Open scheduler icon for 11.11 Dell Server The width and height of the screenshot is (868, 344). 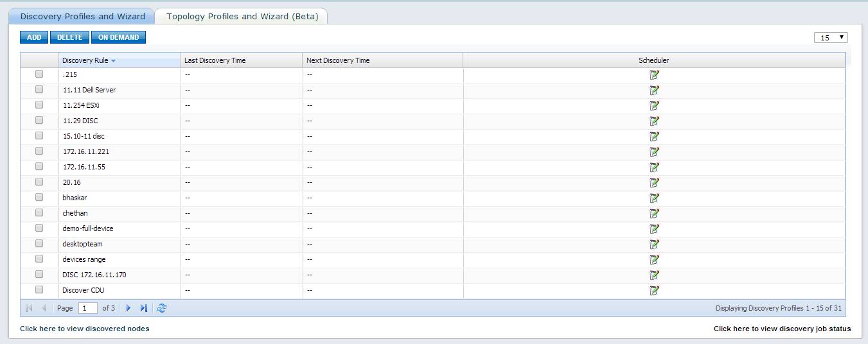[x=654, y=90]
